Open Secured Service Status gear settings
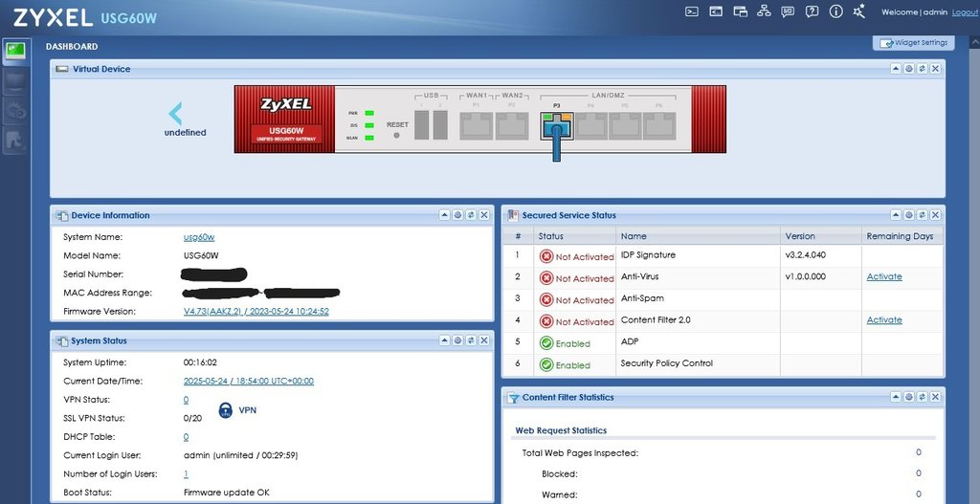This screenshot has height=504, width=980. [x=909, y=215]
